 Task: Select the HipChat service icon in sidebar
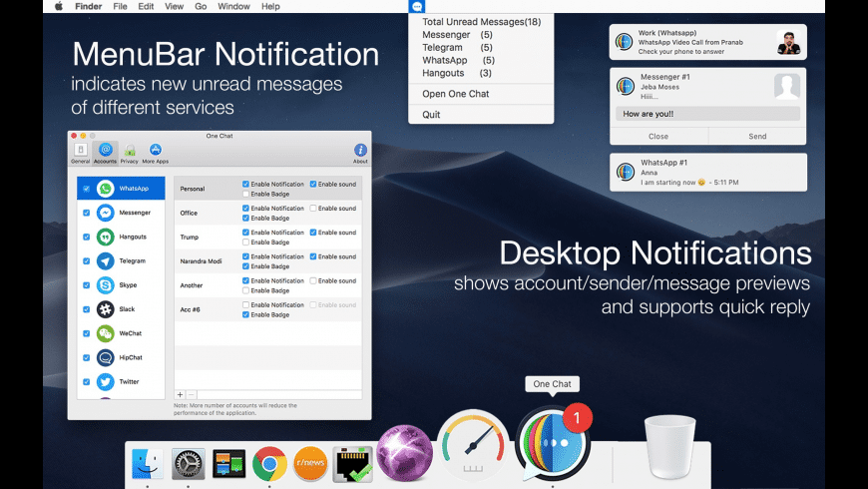105,357
